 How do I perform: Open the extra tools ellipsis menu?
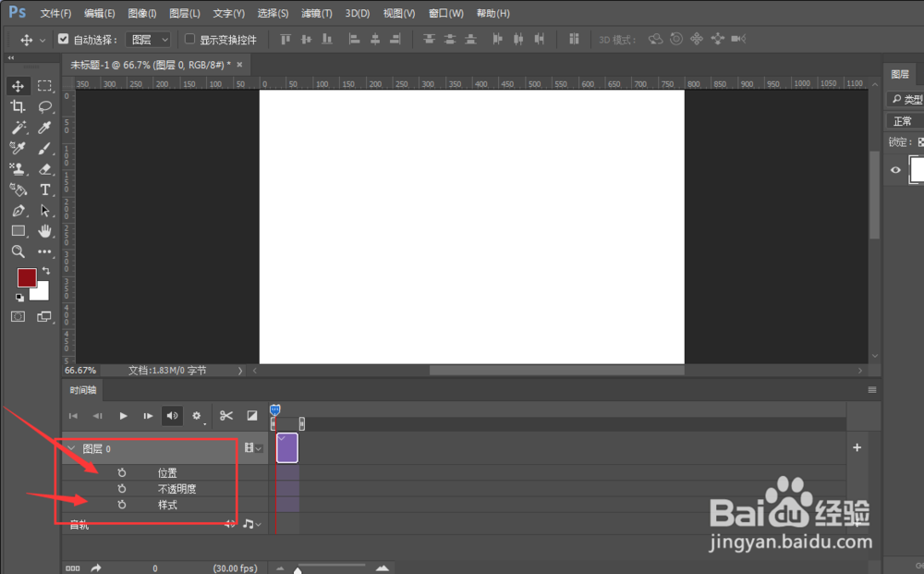44,251
